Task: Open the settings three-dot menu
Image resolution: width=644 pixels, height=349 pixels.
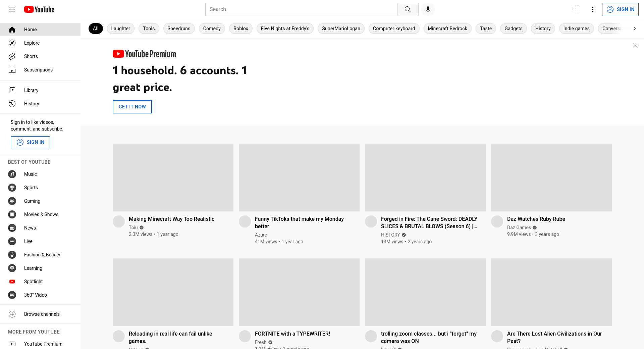Action: coord(593,9)
